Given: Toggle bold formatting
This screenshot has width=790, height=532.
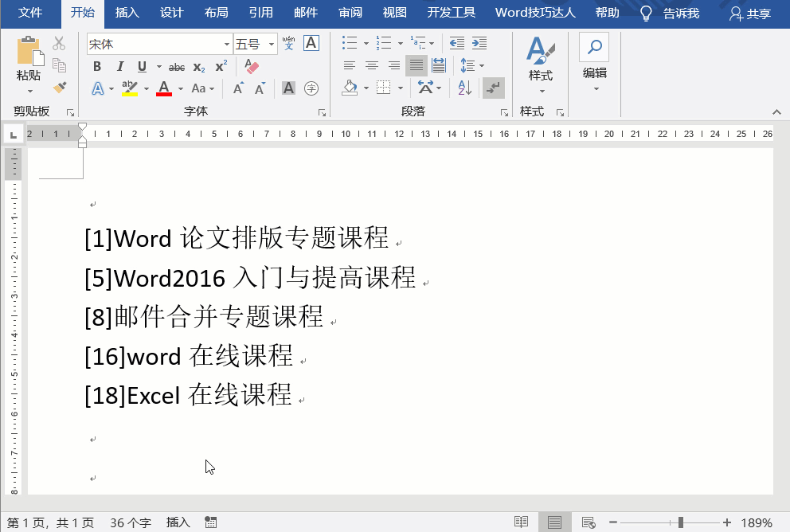Looking at the screenshot, I should (97, 66).
